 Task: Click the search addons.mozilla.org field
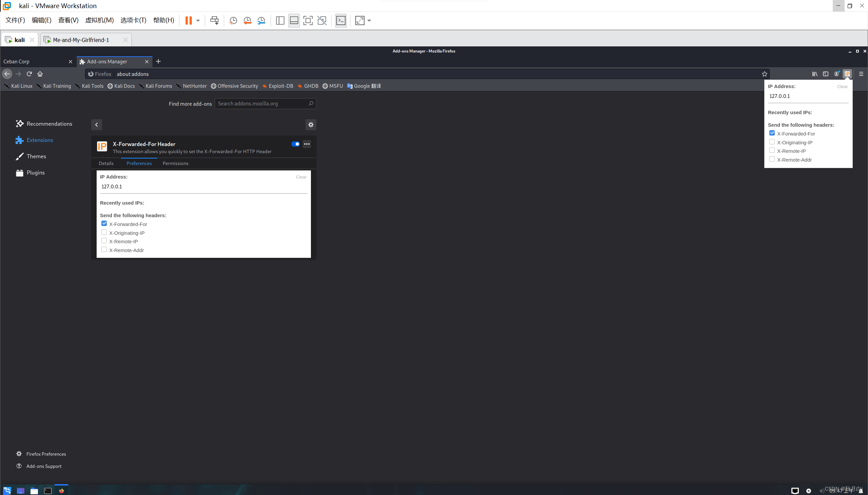coord(265,103)
